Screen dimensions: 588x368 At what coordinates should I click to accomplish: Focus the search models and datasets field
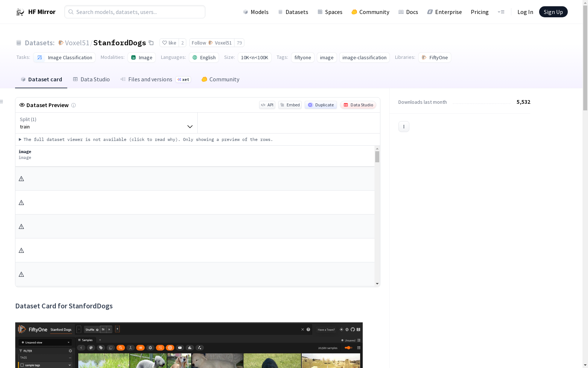coord(135,12)
